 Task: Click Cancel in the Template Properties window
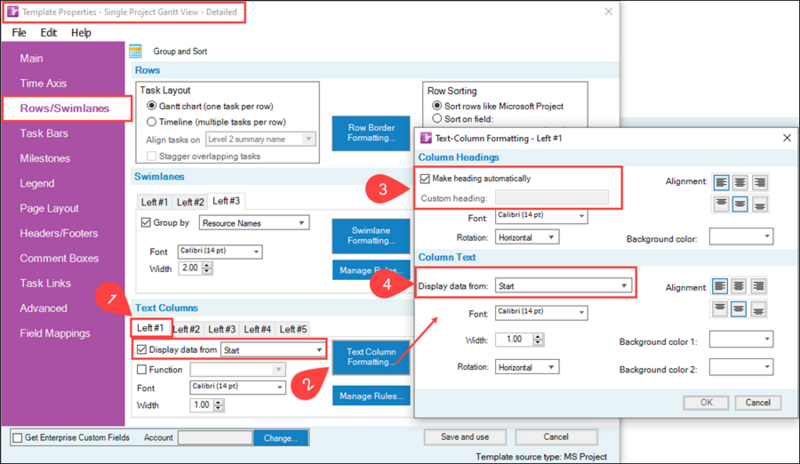pyautogui.click(x=556, y=437)
